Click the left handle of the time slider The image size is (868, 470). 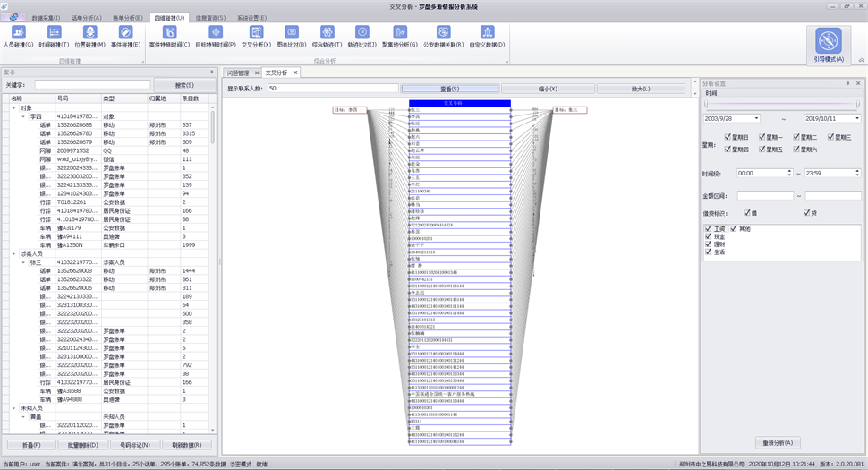point(706,104)
